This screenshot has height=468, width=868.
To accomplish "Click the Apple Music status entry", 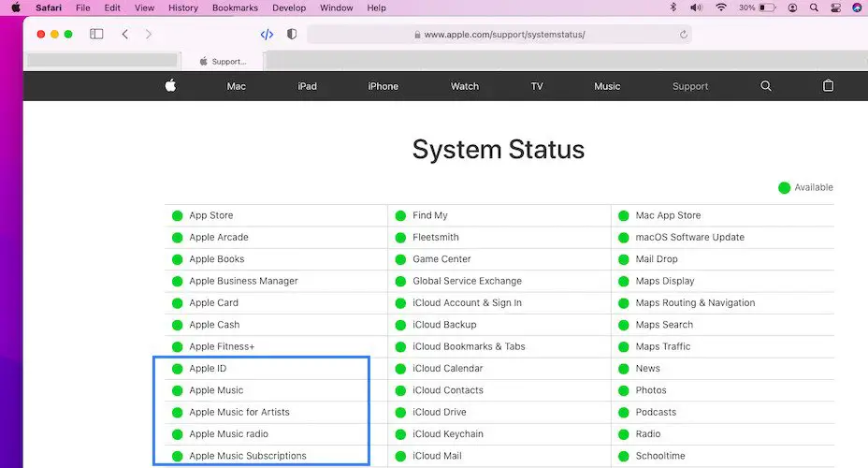I will point(216,390).
